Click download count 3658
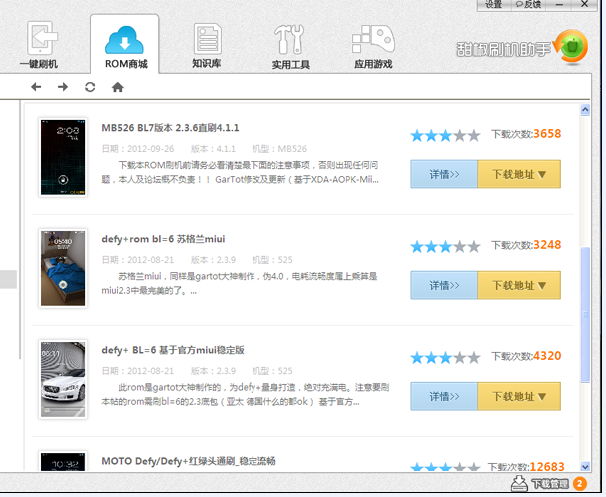Screen dimensions: 606x497 pos(547,134)
